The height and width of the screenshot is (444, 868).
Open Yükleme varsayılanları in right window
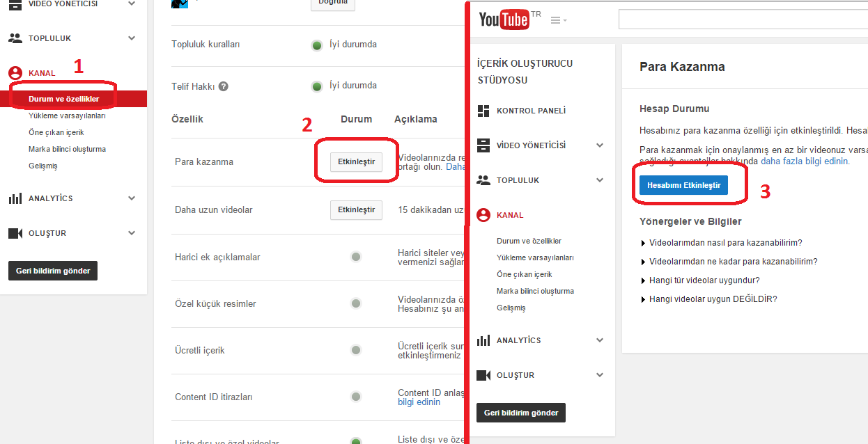[x=535, y=257]
